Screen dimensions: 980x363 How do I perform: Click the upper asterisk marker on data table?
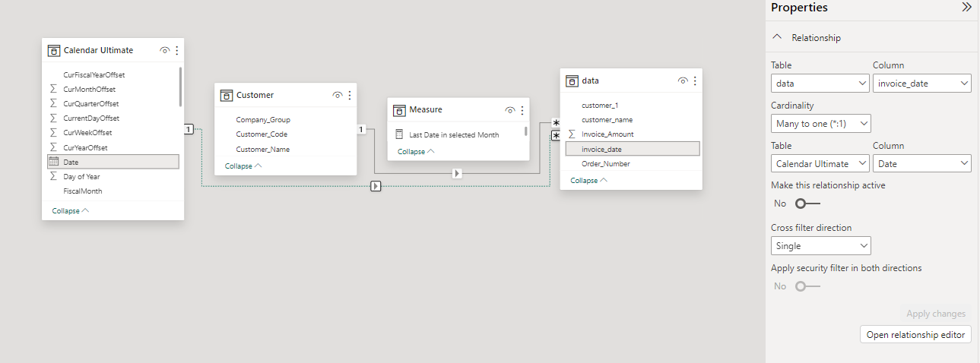pyautogui.click(x=556, y=123)
